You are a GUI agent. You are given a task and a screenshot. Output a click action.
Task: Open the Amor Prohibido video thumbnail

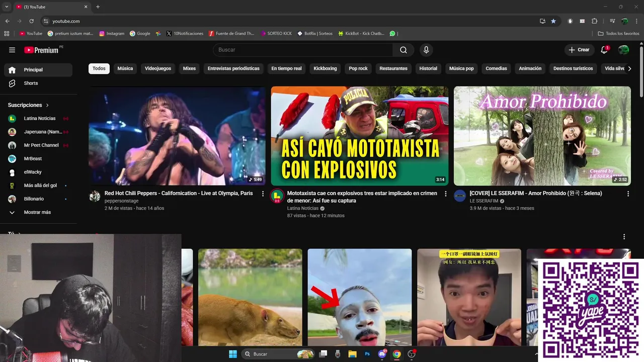tap(542, 136)
